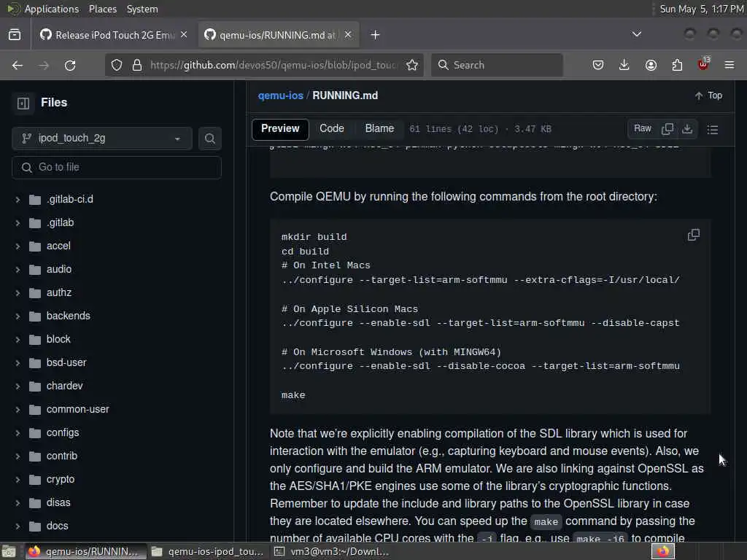The height and width of the screenshot is (560, 747).
Task: Open the contrib folder
Action: (x=62, y=456)
